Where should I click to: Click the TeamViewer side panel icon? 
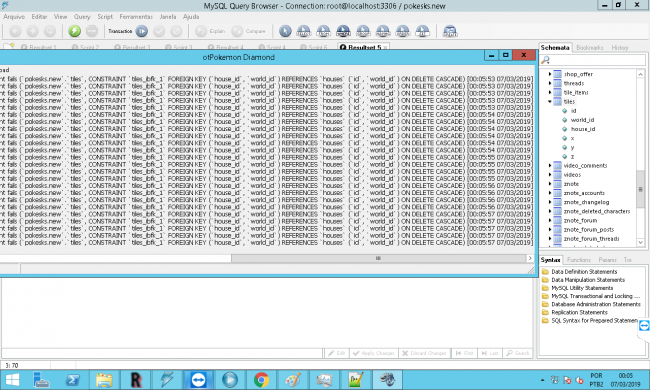point(644,326)
